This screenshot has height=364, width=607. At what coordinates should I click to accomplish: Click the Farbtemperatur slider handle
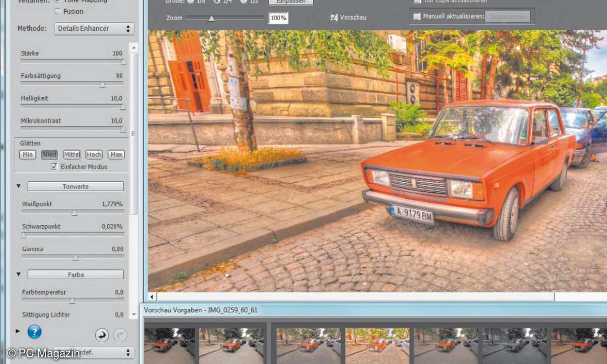(x=72, y=301)
